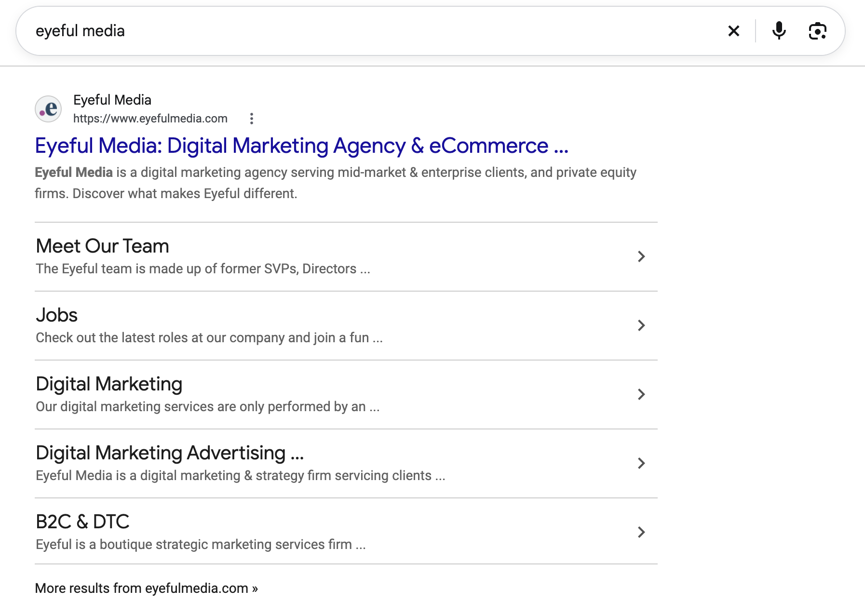Click the https://www.eyefulmedia.com URL text
Screen dimensions: 865x616
[150, 119]
